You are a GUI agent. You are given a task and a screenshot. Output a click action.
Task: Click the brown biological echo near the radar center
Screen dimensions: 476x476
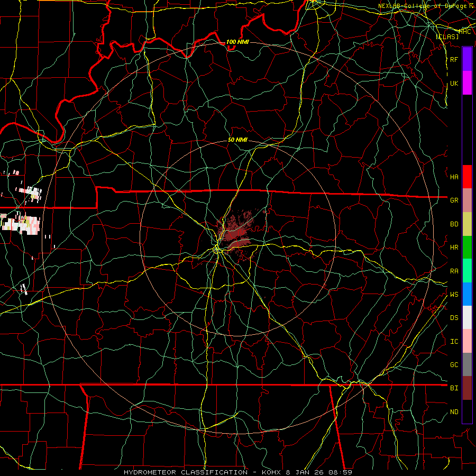pyautogui.click(x=236, y=234)
